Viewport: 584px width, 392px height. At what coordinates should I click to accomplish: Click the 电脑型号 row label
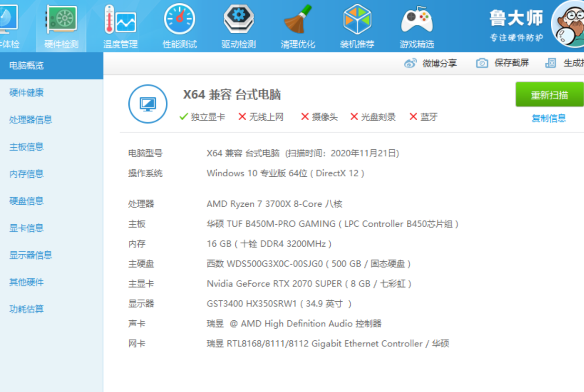[x=145, y=153]
